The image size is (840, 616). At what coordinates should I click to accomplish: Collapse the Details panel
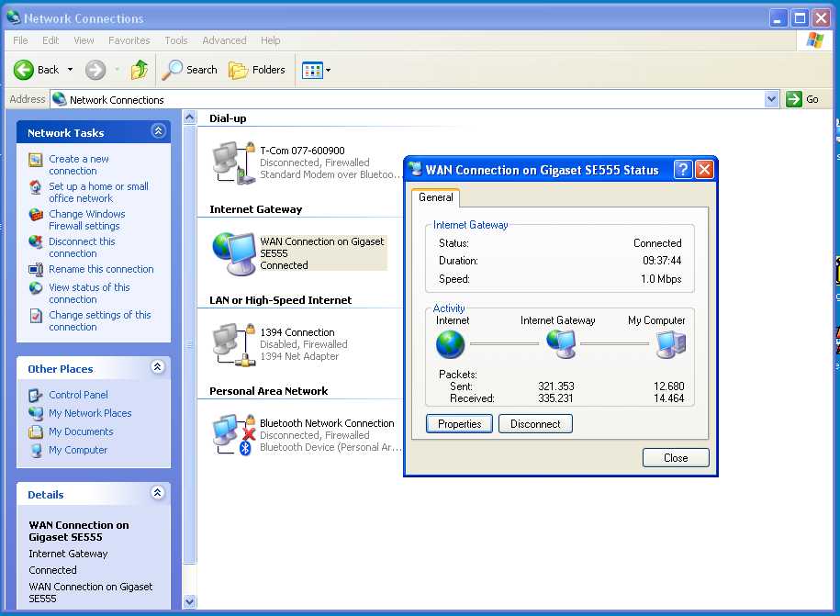pos(158,494)
